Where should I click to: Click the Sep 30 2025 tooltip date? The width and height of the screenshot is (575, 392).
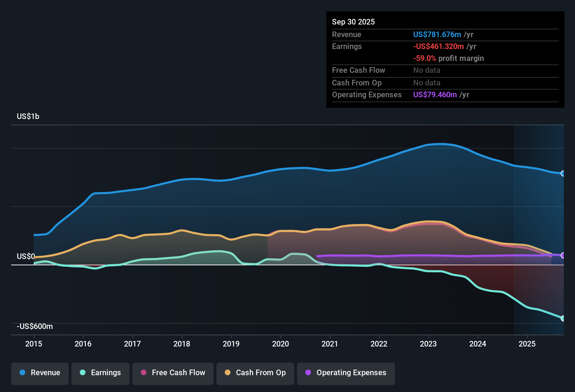pos(353,22)
